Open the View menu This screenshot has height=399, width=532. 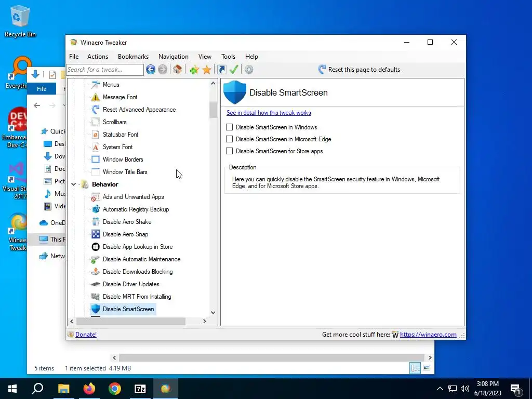pos(205,56)
